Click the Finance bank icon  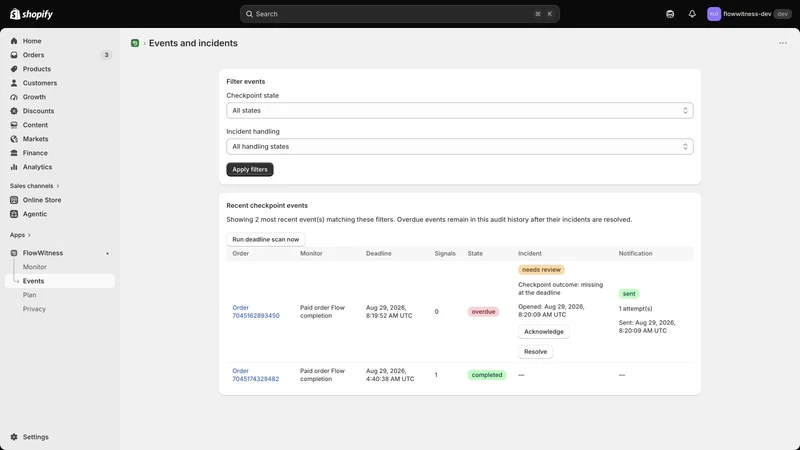pos(14,153)
